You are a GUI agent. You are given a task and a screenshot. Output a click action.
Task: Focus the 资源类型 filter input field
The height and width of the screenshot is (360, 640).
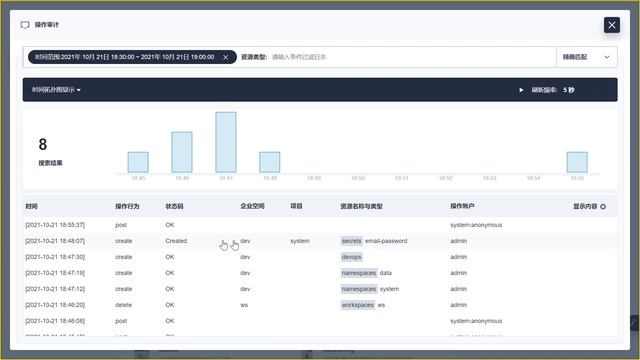click(412, 57)
